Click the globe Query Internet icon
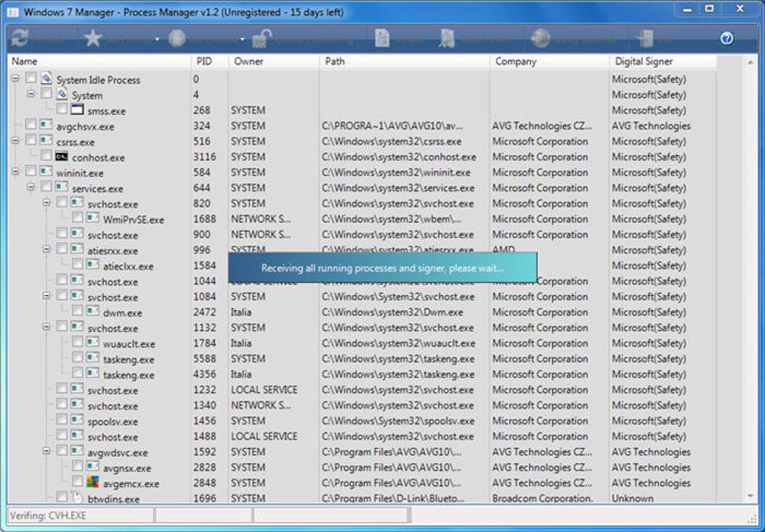Image resolution: width=765 pixels, height=532 pixels. pyautogui.click(x=541, y=38)
